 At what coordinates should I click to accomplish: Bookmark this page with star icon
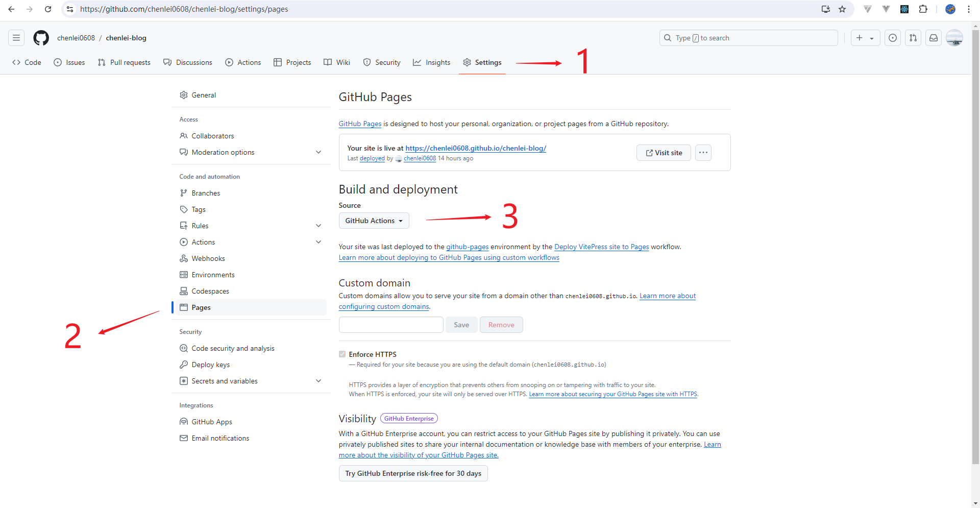click(842, 9)
